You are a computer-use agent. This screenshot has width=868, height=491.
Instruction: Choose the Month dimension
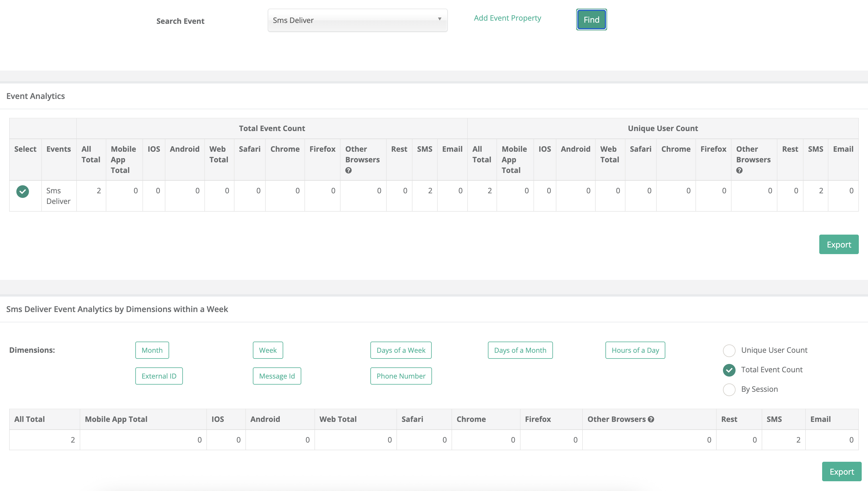point(152,350)
